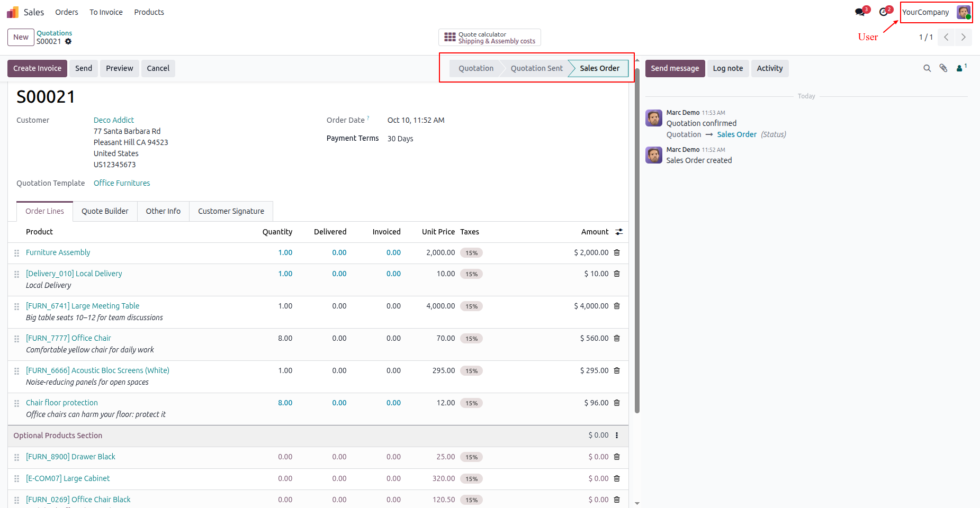Open Optional Products Section kebab menu

pyautogui.click(x=617, y=435)
